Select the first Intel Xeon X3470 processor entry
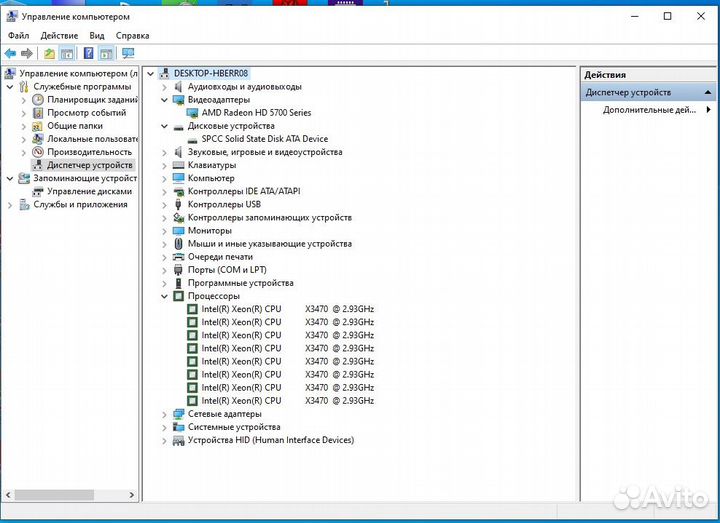This screenshot has width=720, height=523. pyautogui.click(x=287, y=309)
